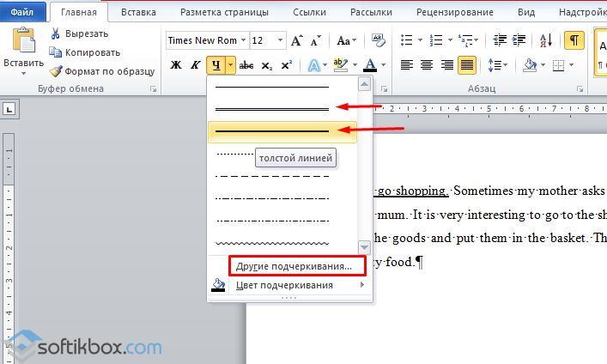This screenshot has width=607, height=364.
Task: Click the strikethrough (abc) icon
Action: (x=246, y=65)
